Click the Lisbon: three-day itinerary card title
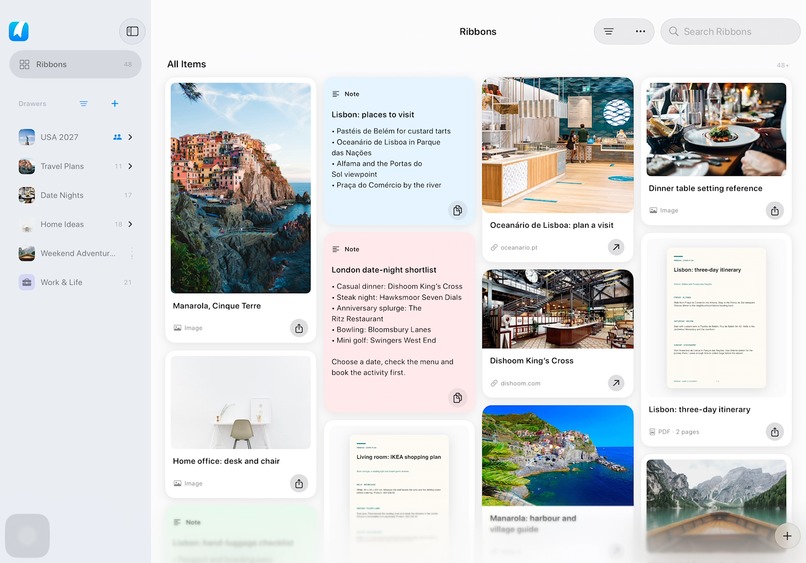The width and height of the screenshot is (806, 563). [699, 410]
